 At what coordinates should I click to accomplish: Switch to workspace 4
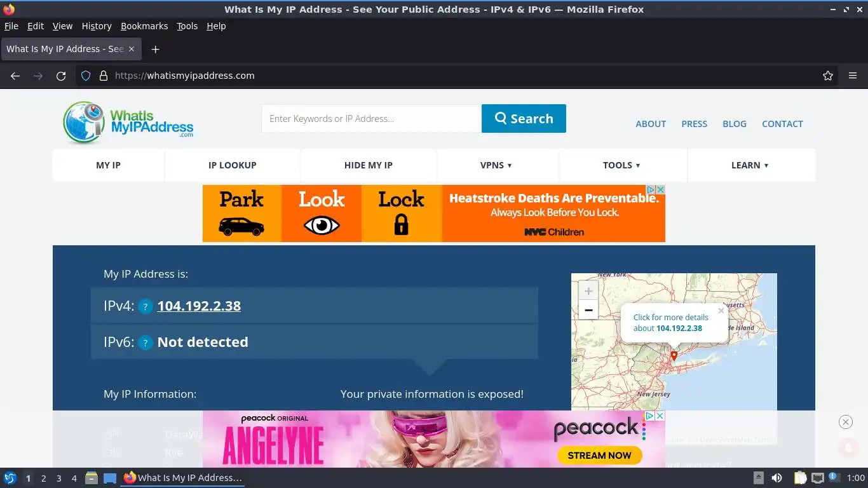74,478
